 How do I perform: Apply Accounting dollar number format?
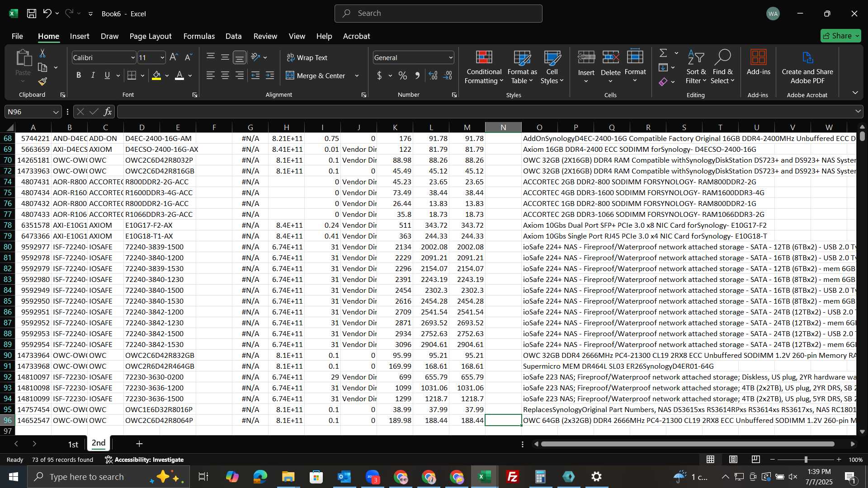pyautogui.click(x=379, y=75)
